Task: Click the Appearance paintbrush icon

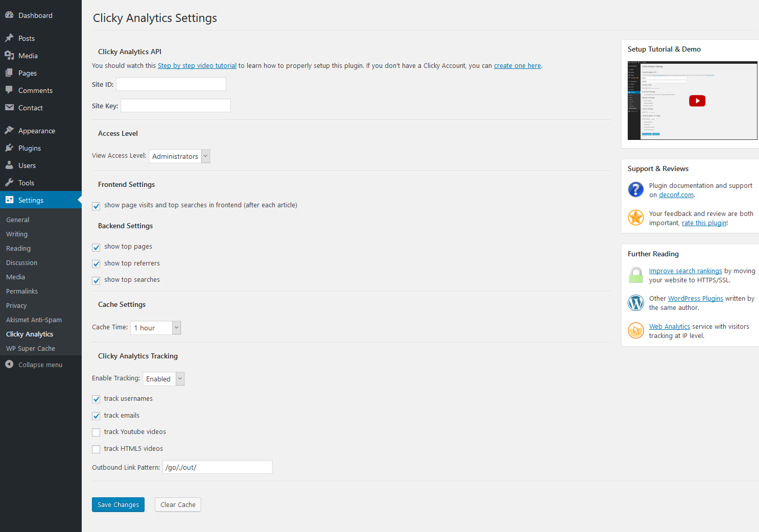Action: pyautogui.click(x=9, y=131)
